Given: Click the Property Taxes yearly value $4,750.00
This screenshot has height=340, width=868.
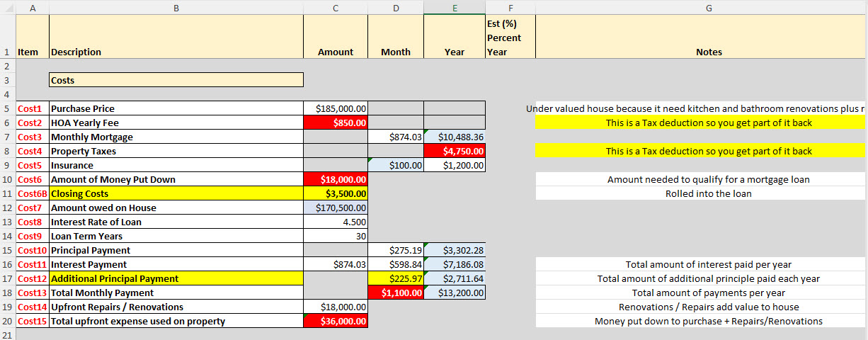Looking at the screenshot, I should coord(455,151).
